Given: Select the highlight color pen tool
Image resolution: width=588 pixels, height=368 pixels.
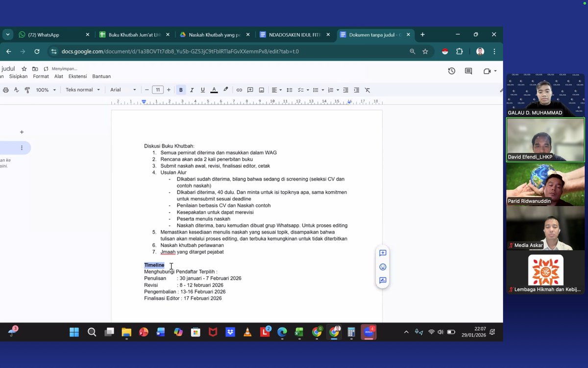Looking at the screenshot, I should click(225, 90).
